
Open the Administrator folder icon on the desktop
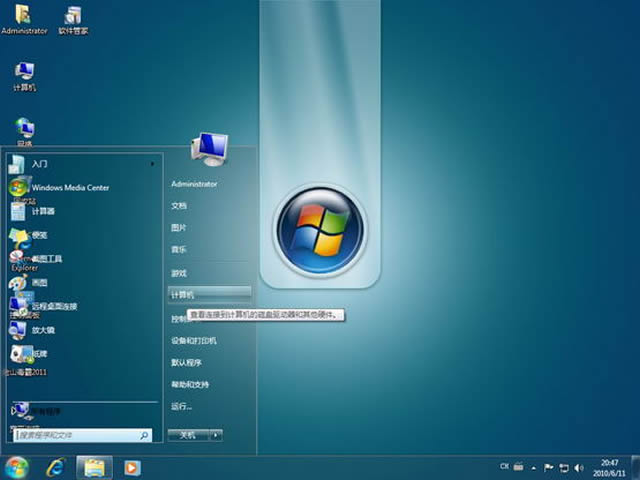point(24,20)
